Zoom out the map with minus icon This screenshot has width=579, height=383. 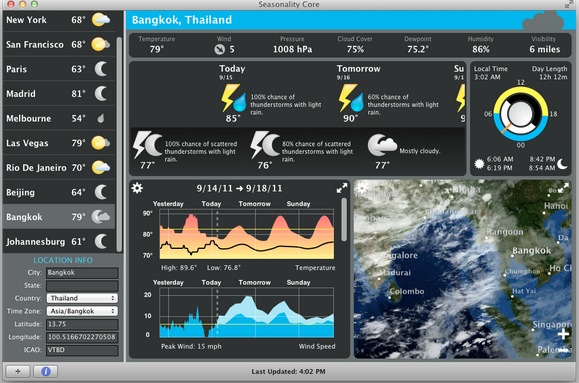(x=563, y=349)
